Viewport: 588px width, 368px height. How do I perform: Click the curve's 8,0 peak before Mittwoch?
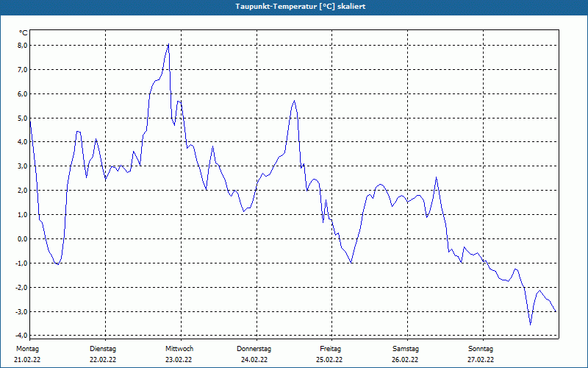tap(168, 45)
